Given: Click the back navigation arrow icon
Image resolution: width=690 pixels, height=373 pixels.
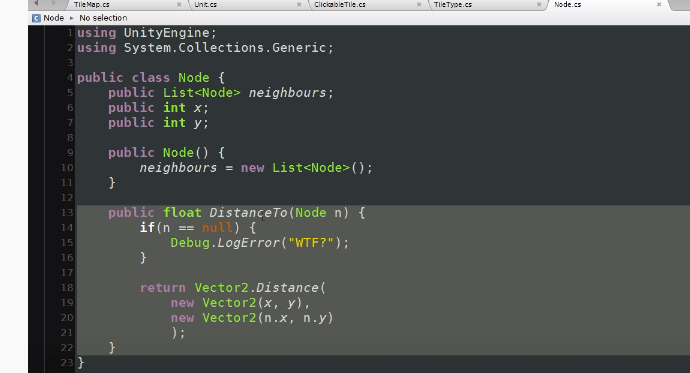Looking at the screenshot, I should [37, 4].
